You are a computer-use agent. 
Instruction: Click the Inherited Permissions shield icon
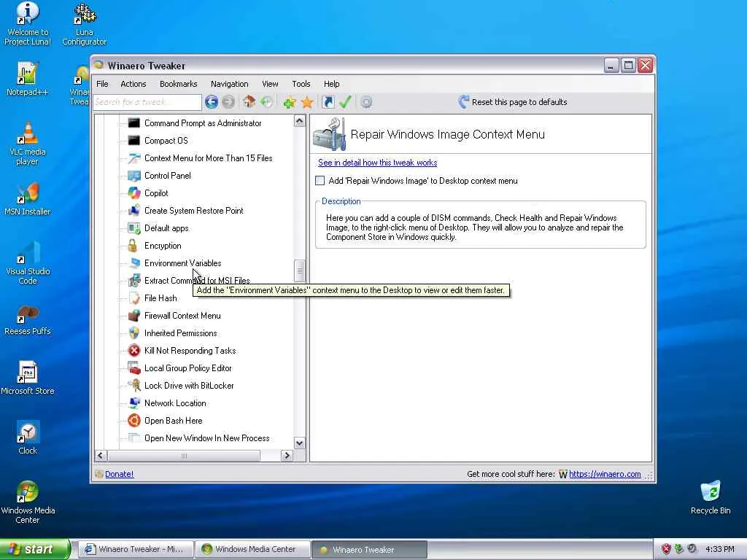134,332
